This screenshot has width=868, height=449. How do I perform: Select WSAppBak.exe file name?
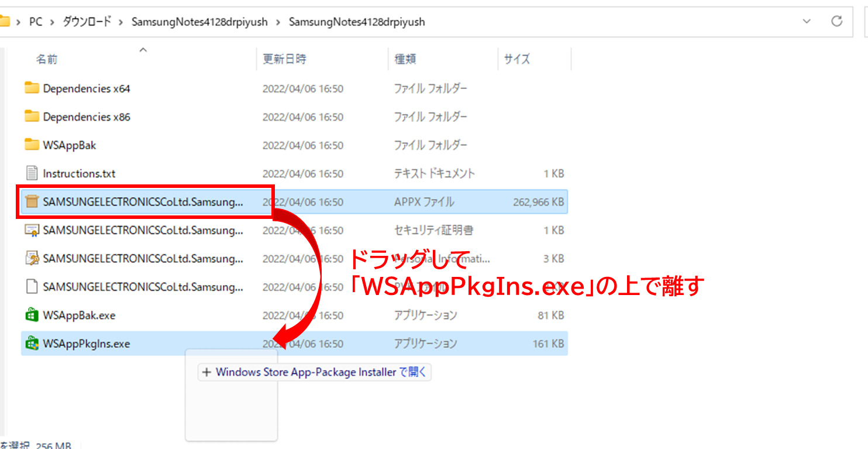tap(79, 315)
